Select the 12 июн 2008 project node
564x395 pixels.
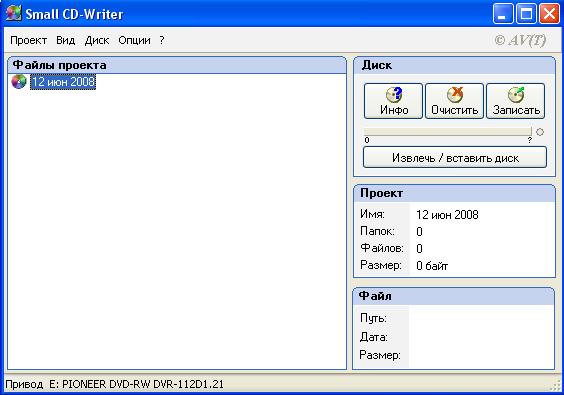(x=63, y=82)
